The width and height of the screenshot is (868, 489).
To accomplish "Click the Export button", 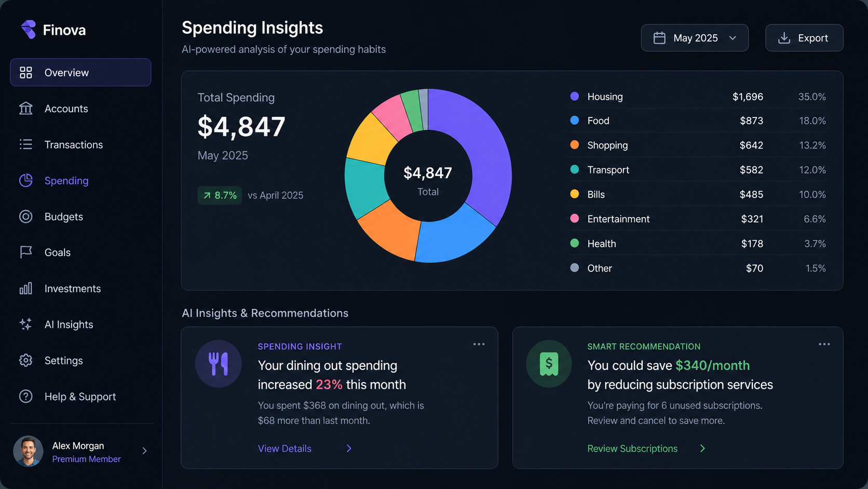I will click(x=804, y=38).
